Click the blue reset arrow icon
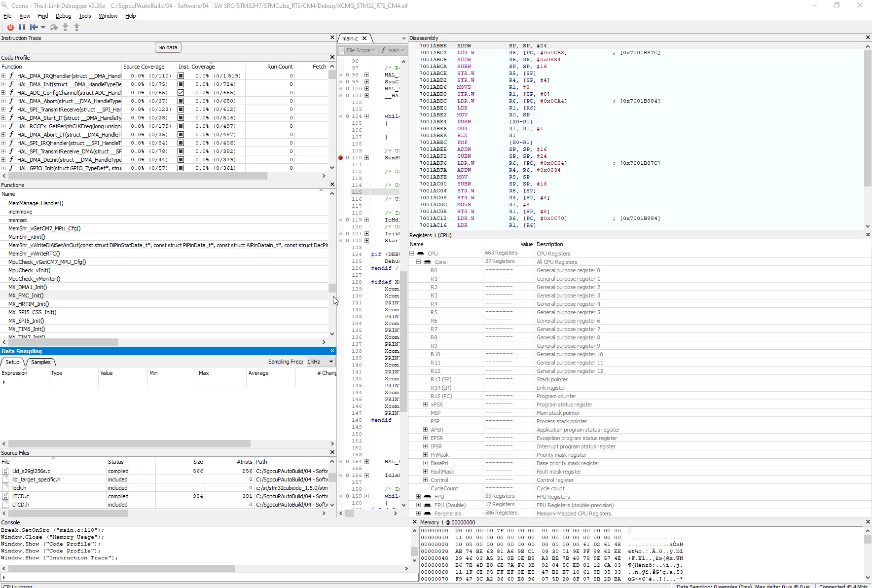The width and height of the screenshot is (872, 588). [34, 27]
